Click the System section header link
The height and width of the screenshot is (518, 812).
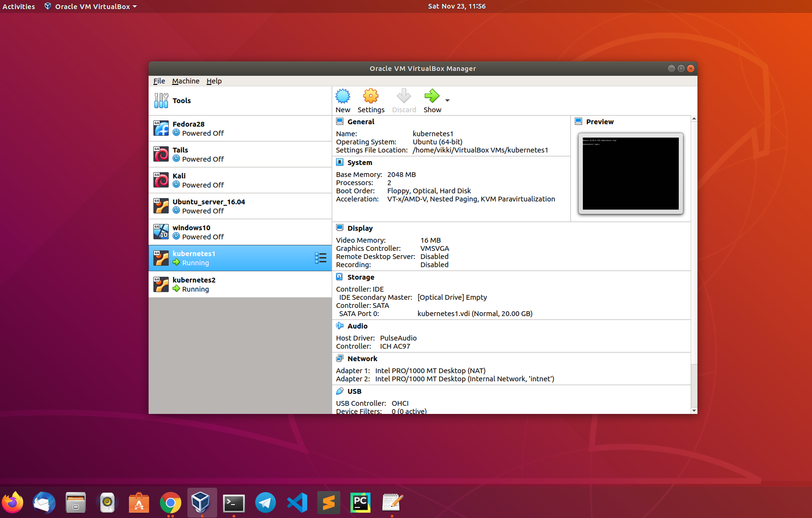tap(360, 163)
